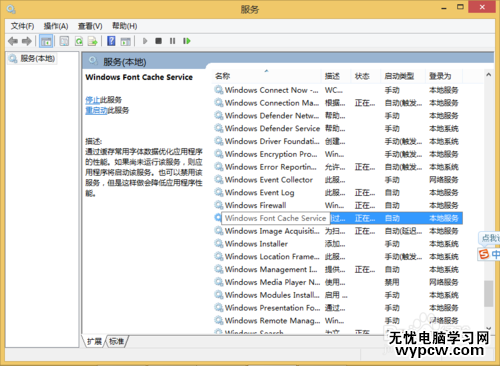
Task: Select the Windows Installer row
Action: [x=337, y=244]
